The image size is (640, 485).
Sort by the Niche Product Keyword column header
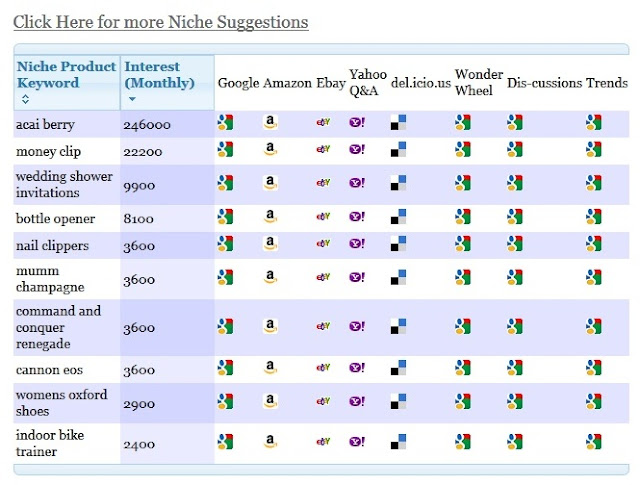(x=67, y=82)
